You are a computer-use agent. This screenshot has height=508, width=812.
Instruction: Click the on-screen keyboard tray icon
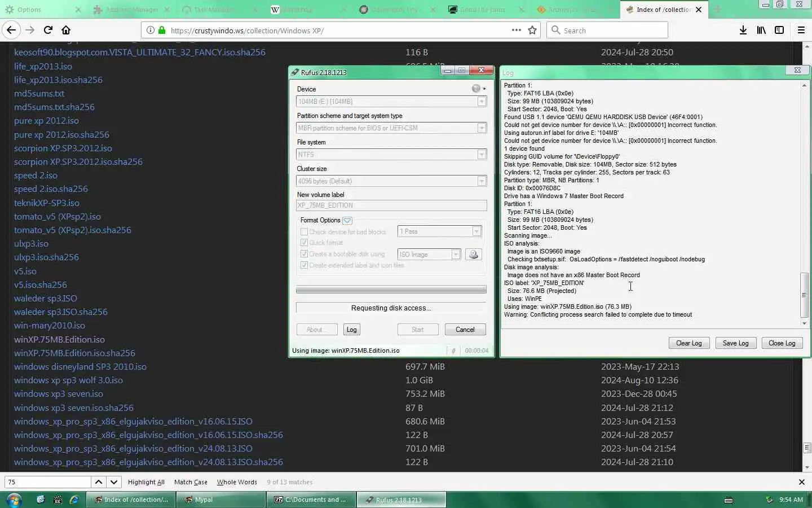coord(729,500)
